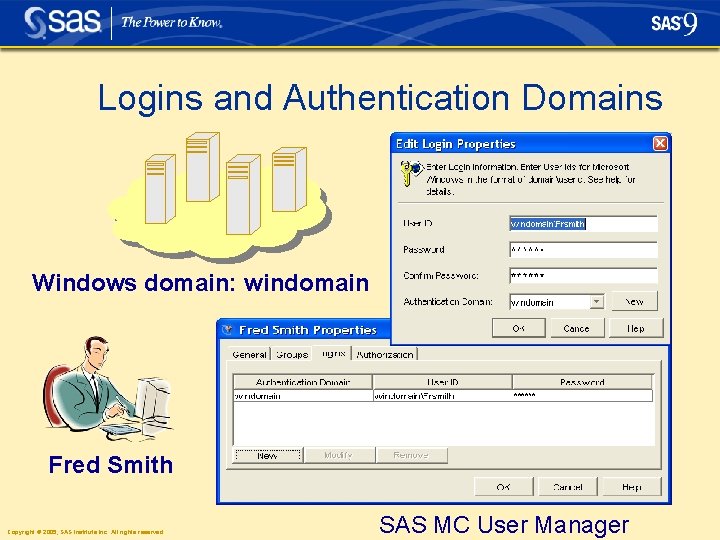Click the Confirm Password input field
720x540 pixels.
pos(583,276)
